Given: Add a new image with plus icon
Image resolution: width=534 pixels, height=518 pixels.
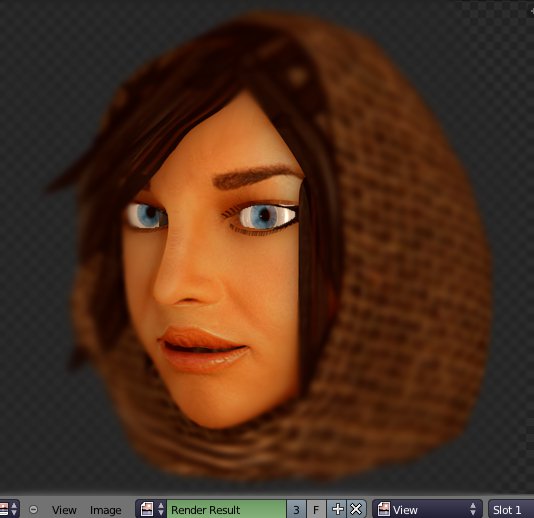Looking at the screenshot, I should click(337, 509).
